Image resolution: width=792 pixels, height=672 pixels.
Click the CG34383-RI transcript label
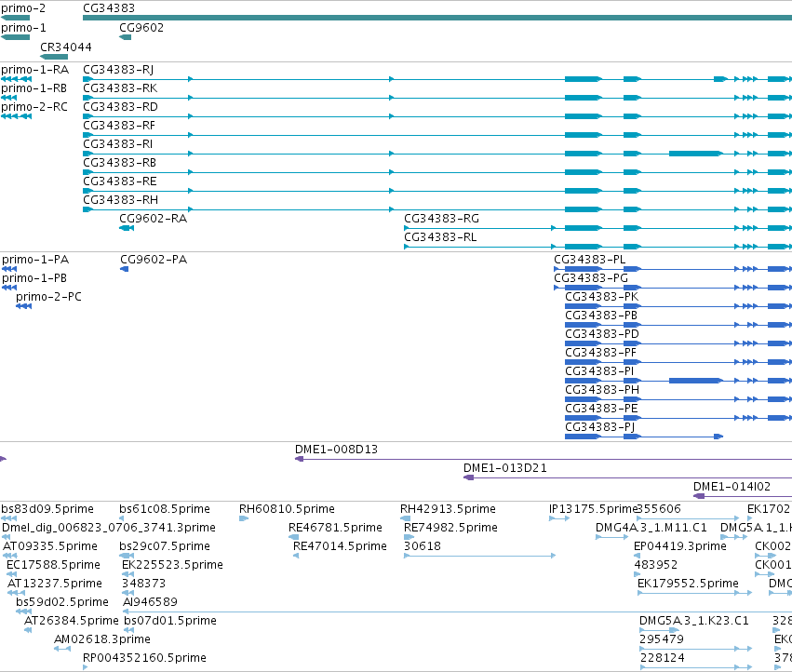[x=117, y=144]
